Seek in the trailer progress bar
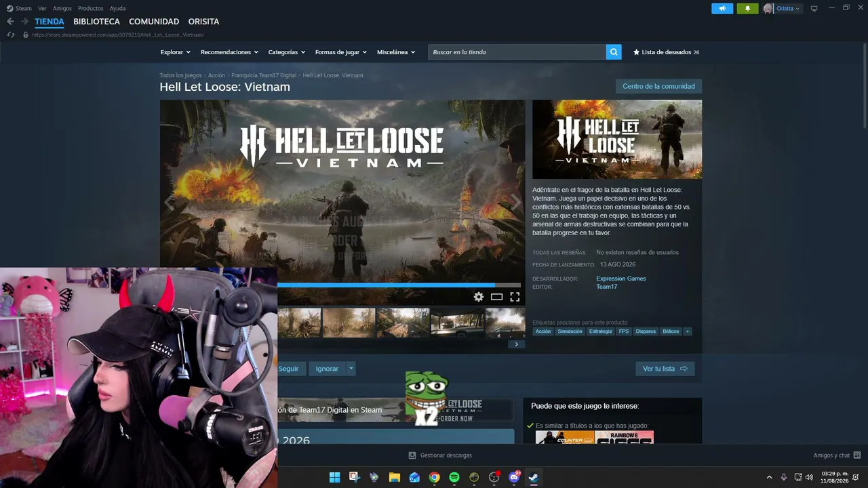The height and width of the screenshot is (488, 868). (399, 285)
